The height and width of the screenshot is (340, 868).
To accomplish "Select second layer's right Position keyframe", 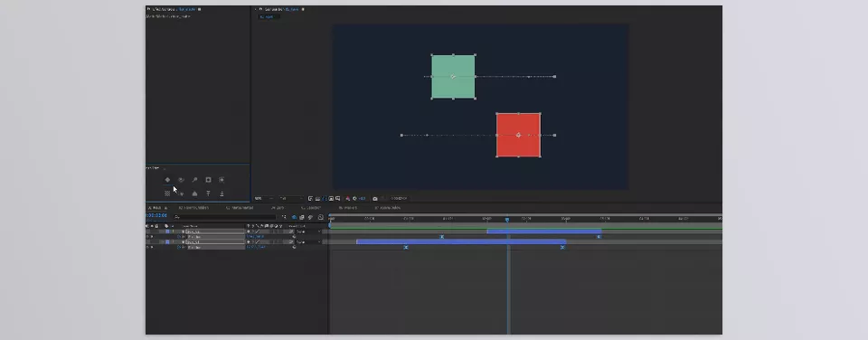I will tap(562, 247).
